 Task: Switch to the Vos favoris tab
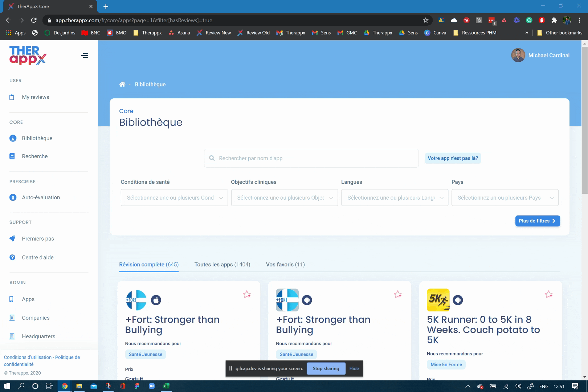point(285,265)
